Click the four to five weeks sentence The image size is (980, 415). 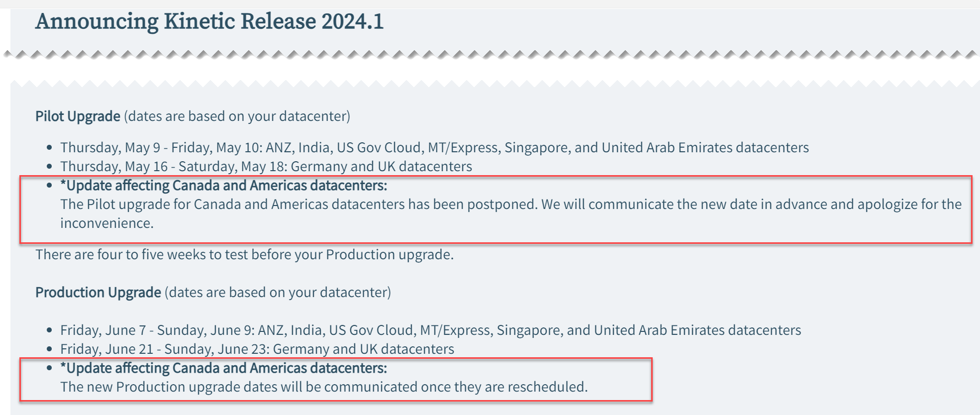point(244,255)
